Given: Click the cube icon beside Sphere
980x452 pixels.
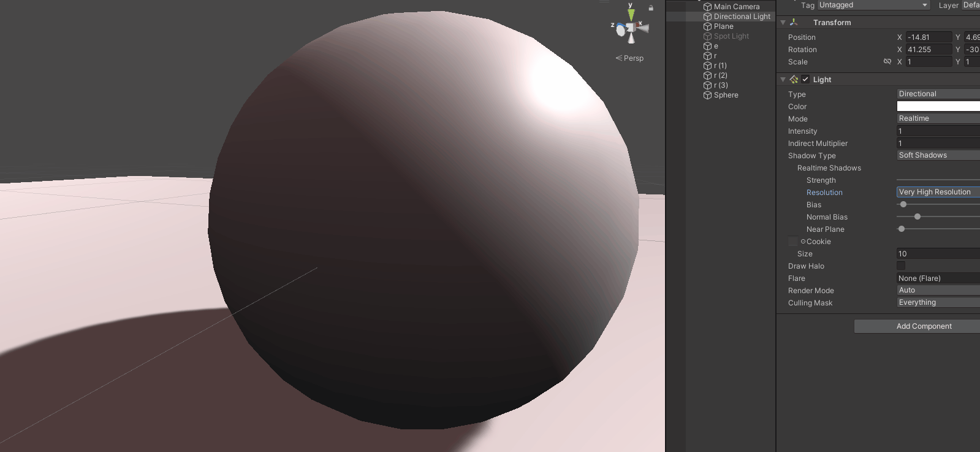Looking at the screenshot, I should (707, 95).
